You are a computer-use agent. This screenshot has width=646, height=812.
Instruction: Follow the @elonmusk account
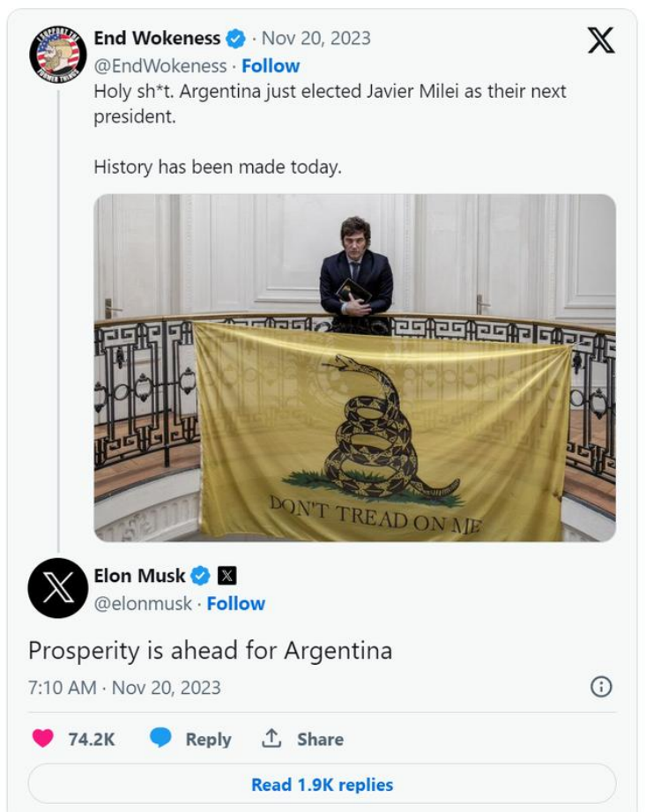pyautogui.click(x=236, y=603)
